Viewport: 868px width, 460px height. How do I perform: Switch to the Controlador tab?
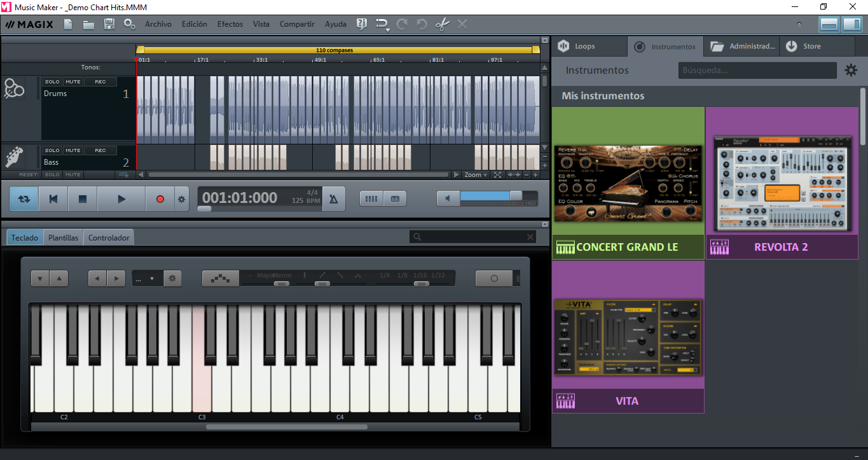109,237
